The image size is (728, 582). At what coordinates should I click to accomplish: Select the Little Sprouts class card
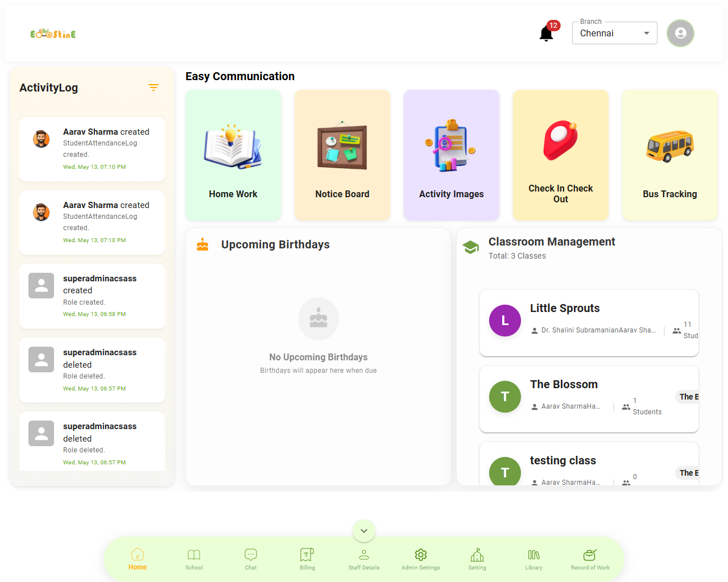pos(589,323)
